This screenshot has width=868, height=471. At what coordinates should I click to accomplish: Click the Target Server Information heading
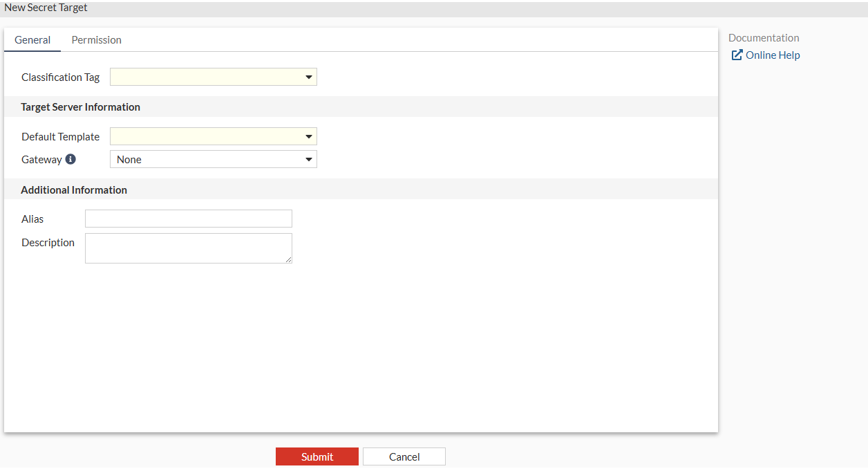click(80, 107)
